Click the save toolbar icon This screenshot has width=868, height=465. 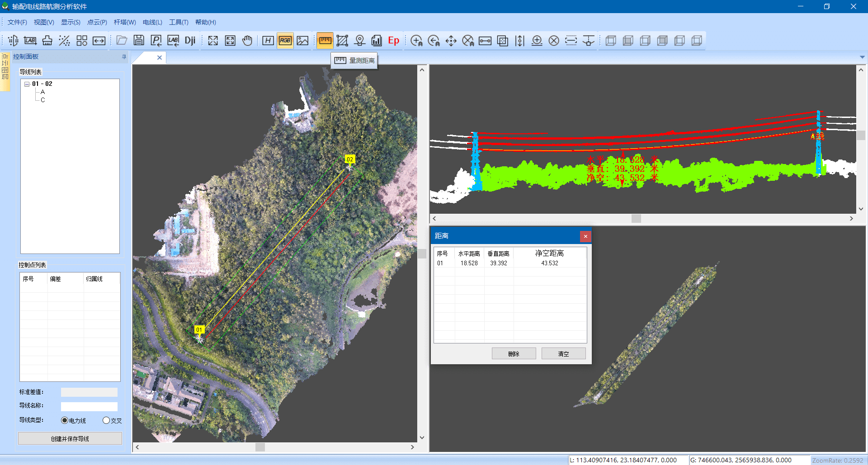point(138,40)
